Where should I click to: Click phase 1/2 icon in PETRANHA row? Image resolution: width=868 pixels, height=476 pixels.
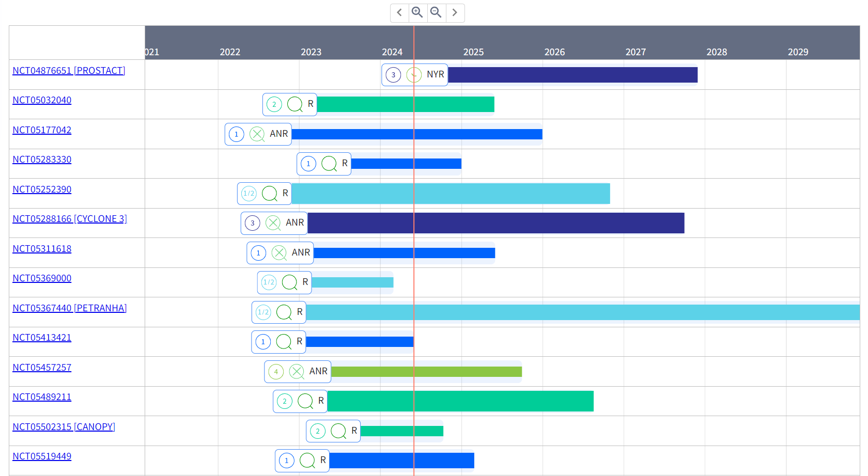pos(263,312)
